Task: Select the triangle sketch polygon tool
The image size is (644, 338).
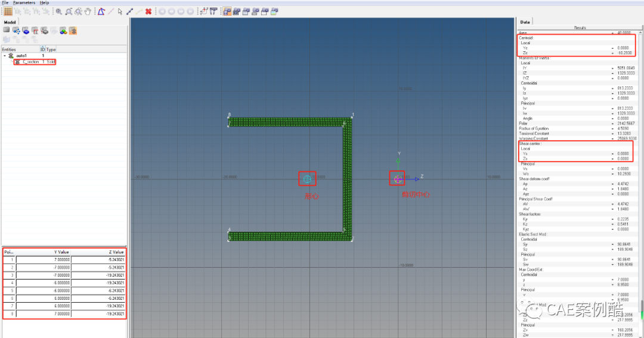Action: point(101,11)
